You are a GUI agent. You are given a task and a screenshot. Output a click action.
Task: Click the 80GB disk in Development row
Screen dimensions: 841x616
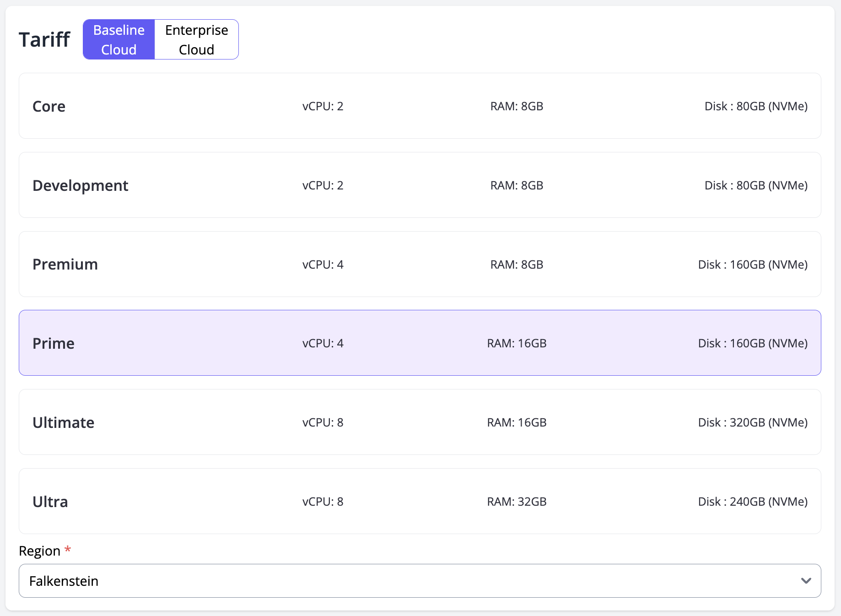click(755, 185)
